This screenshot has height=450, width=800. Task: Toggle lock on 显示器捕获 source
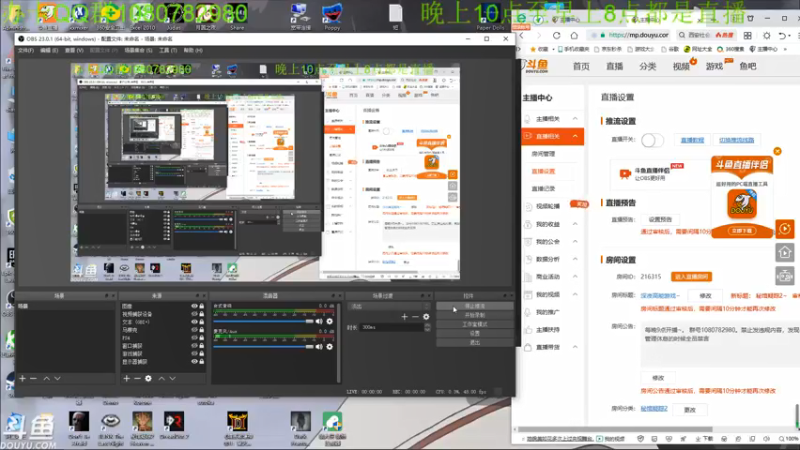point(202,361)
